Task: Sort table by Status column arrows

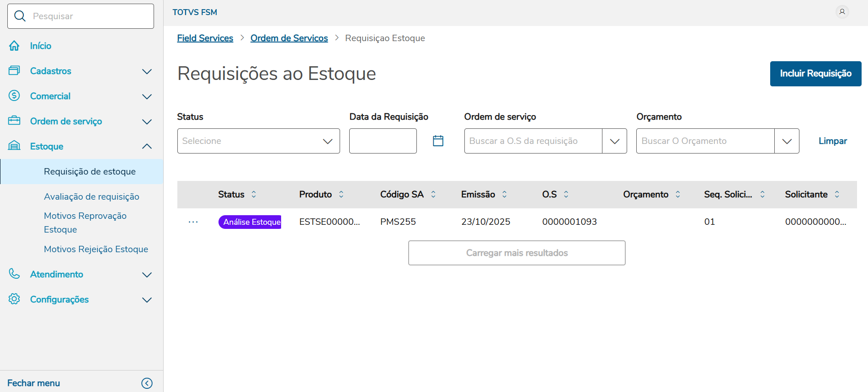Action: pos(254,194)
